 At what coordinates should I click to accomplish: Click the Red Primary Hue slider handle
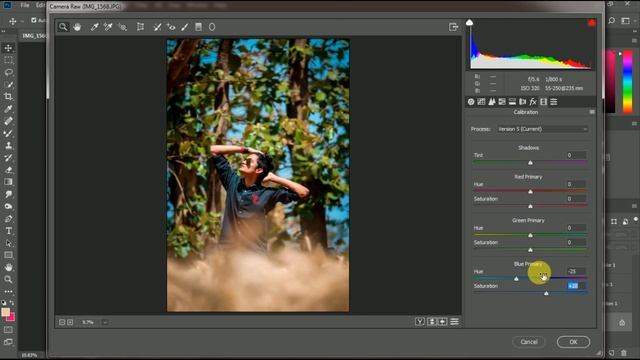point(530,191)
